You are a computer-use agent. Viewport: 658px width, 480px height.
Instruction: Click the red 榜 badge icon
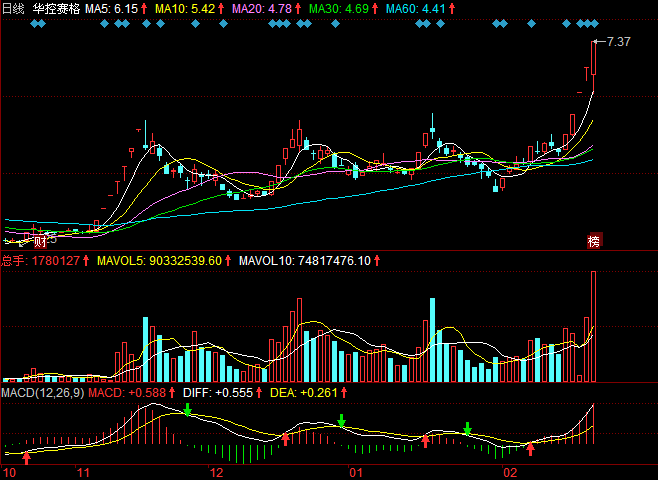click(x=594, y=241)
